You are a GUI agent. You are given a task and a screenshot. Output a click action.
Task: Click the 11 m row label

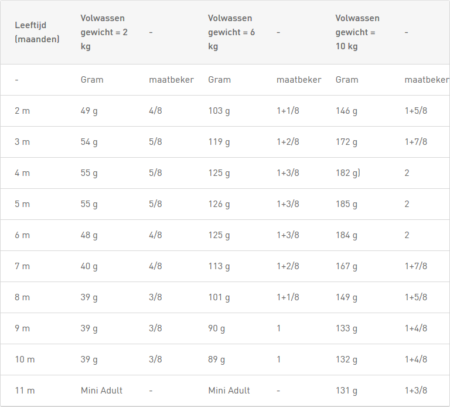click(25, 390)
